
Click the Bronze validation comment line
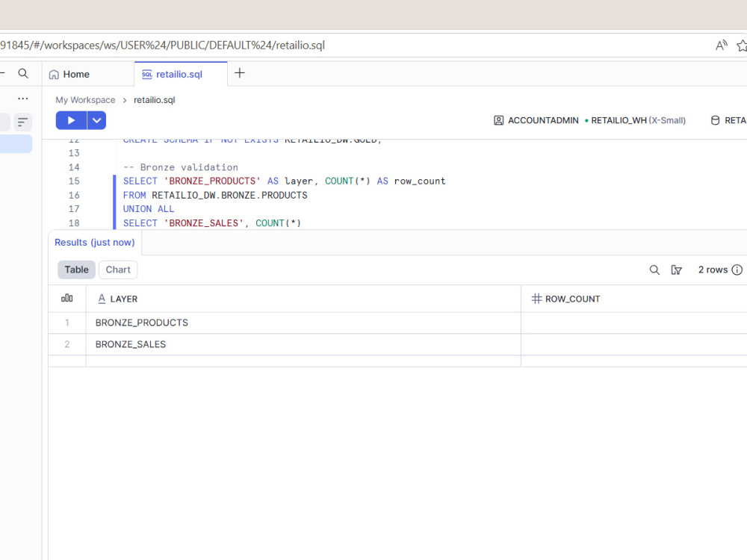click(181, 167)
